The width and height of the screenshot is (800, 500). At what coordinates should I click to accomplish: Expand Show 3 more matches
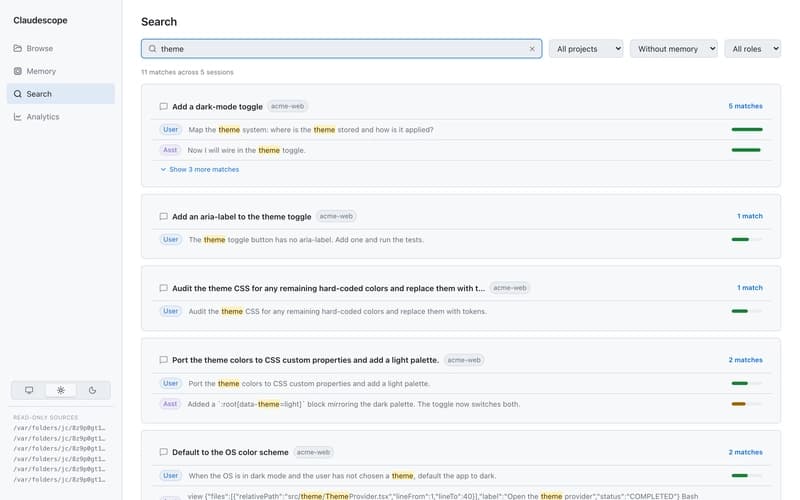click(x=199, y=169)
